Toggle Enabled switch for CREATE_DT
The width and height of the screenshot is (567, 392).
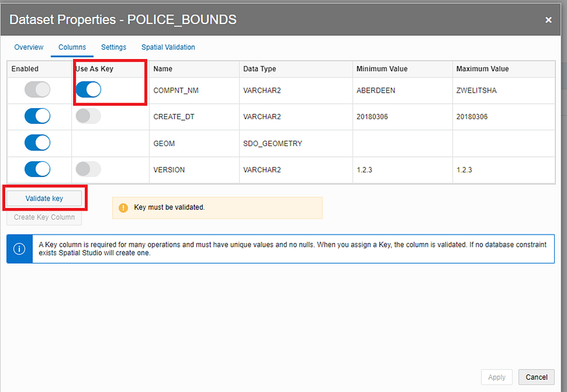[x=37, y=117]
